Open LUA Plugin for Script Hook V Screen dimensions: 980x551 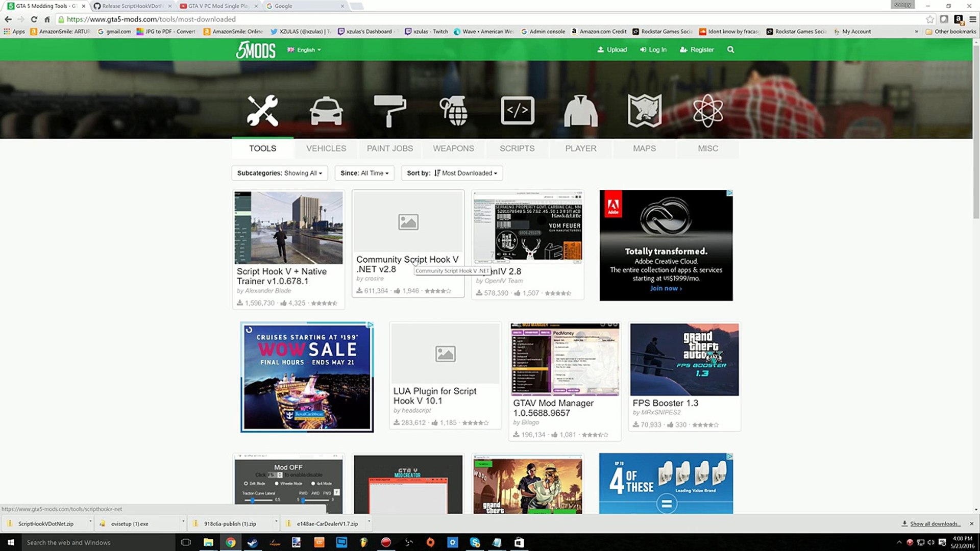435,396
